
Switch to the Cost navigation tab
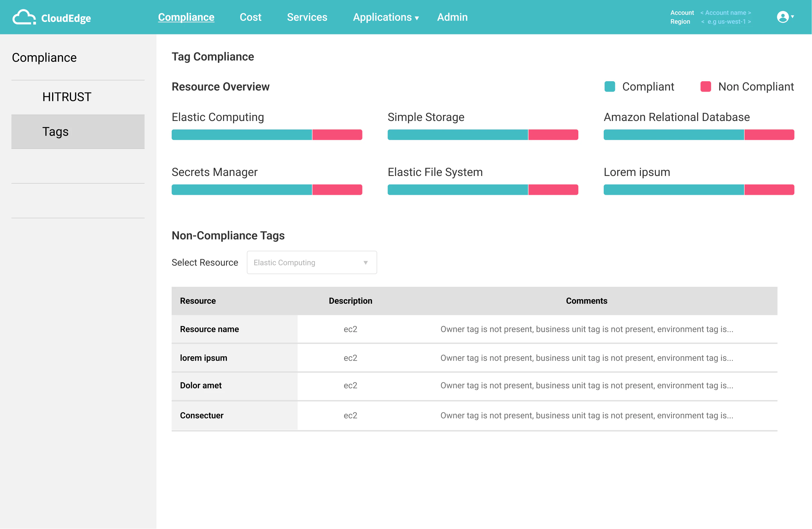click(x=251, y=17)
